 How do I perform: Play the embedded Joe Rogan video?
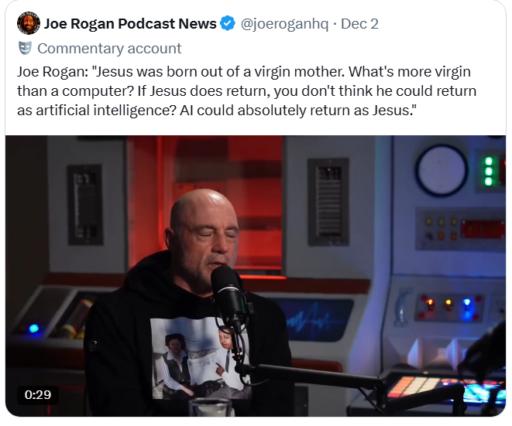point(256,276)
